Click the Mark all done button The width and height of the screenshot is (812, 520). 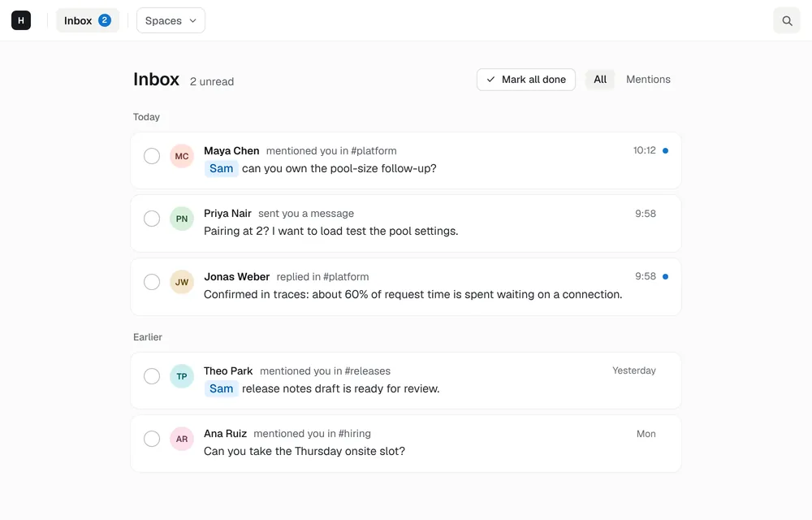tap(526, 80)
